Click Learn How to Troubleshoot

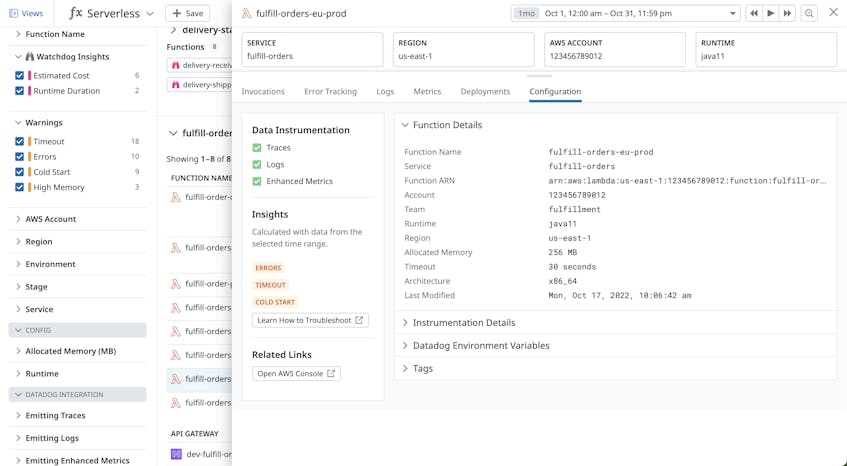tap(310, 320)
